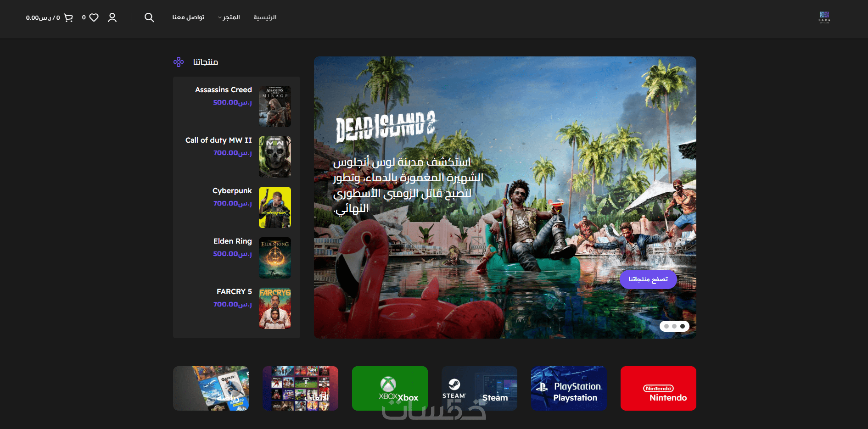Open the Nintendo category card
868x429 pixels.
coord(658,388)
